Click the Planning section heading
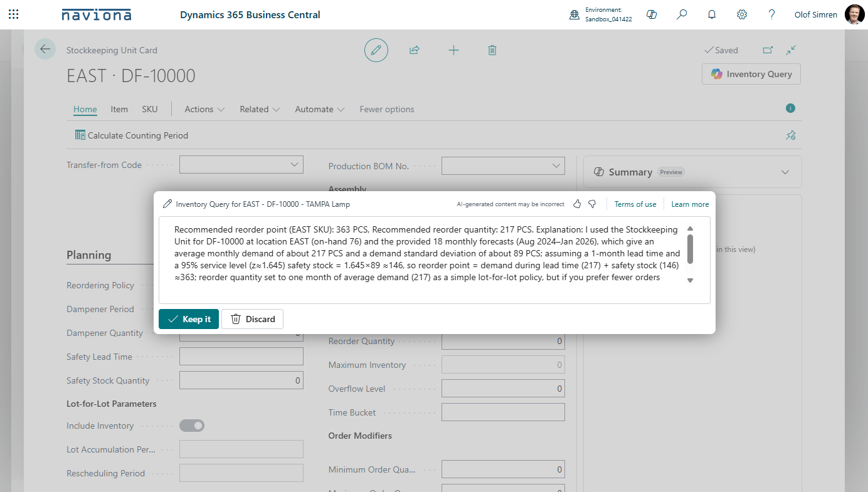This screenshot has height=492, width=868. (88, 255)
